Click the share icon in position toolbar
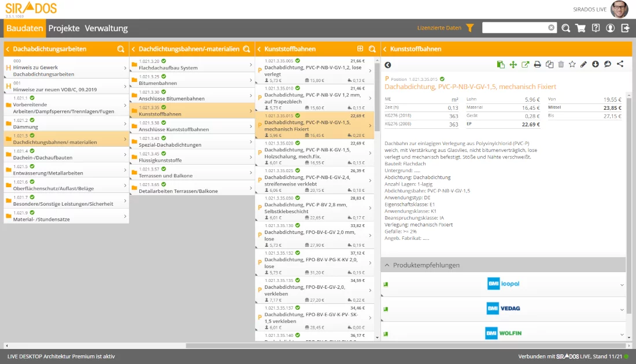Screen dimensions: 636x364 click(620, 65)
